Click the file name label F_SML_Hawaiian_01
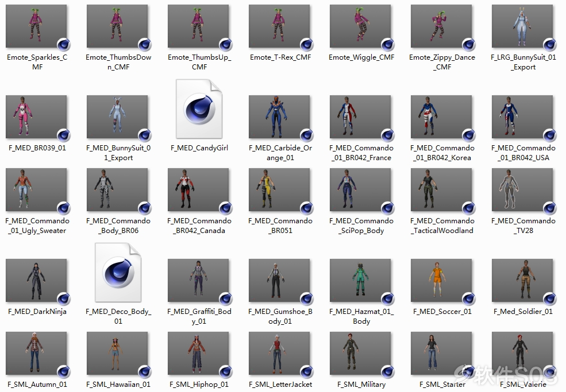566x392 pixels. pos(118,385)
